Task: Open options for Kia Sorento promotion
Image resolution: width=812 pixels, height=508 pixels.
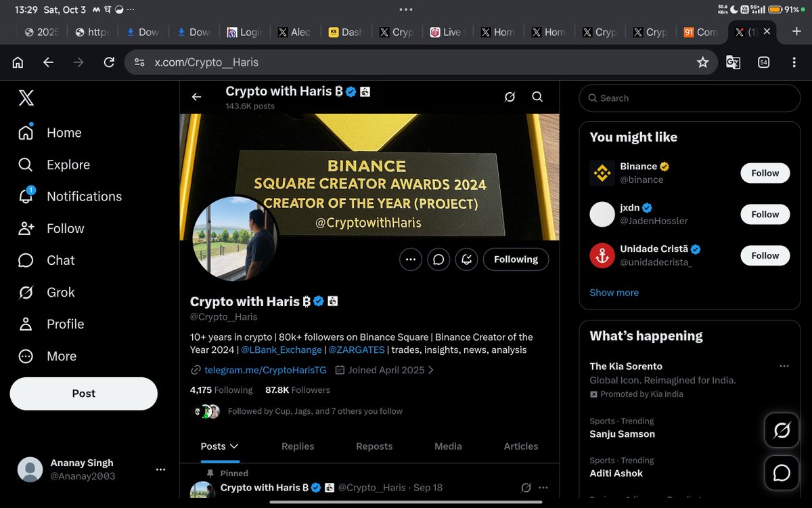Action: click(784, 366)
